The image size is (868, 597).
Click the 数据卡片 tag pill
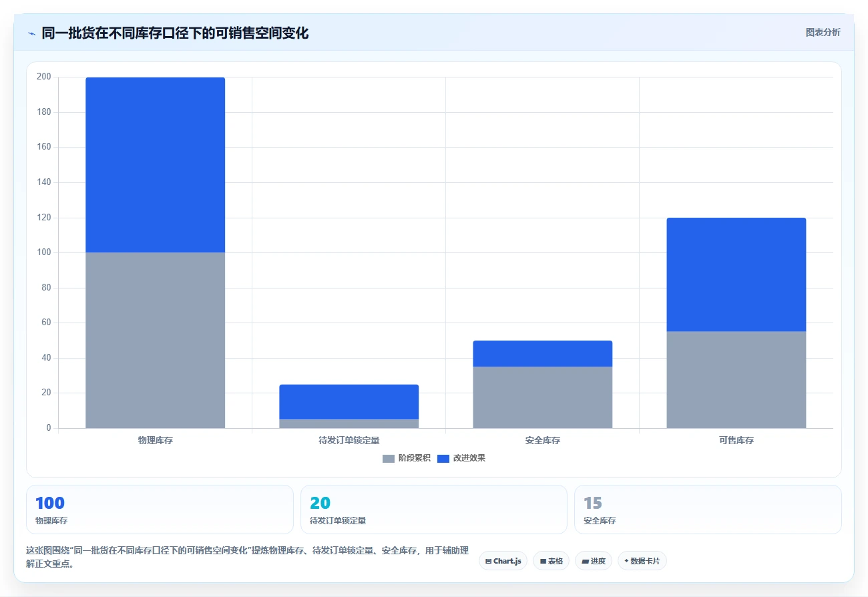pyautogui.click(x=642, y=561)
